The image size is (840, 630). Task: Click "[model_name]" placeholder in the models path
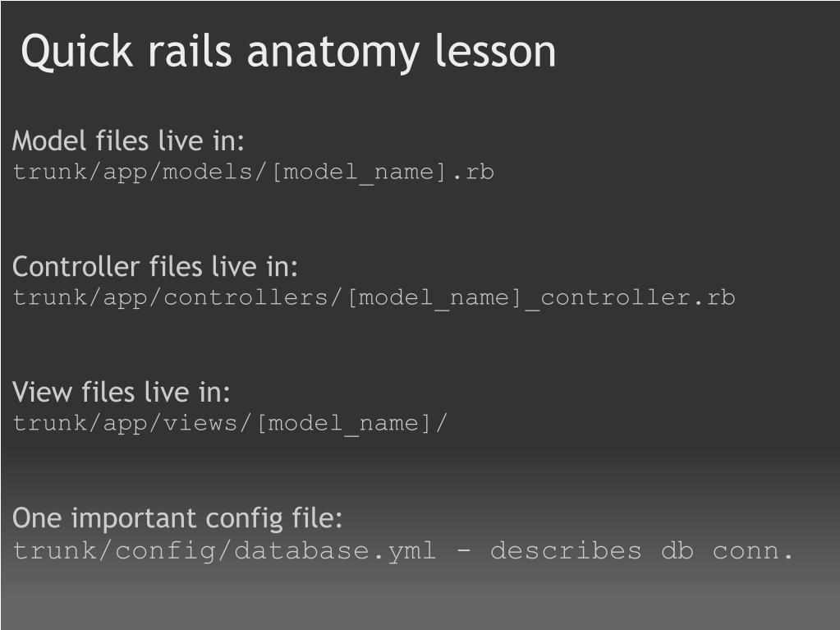pyautogui.click(x=358, y=173)
